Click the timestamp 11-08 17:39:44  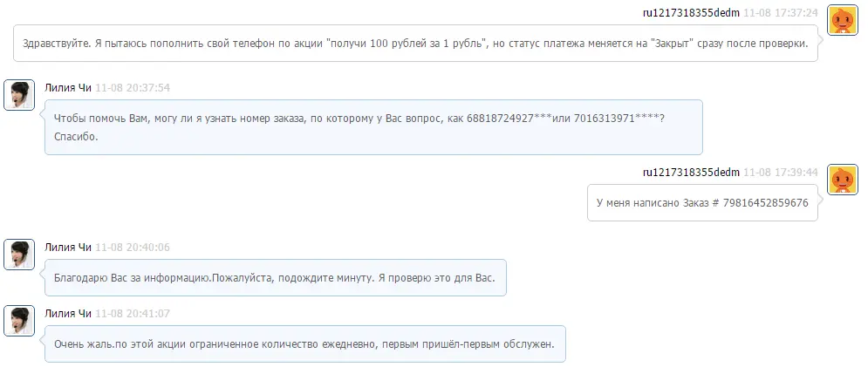pos(780,172)
